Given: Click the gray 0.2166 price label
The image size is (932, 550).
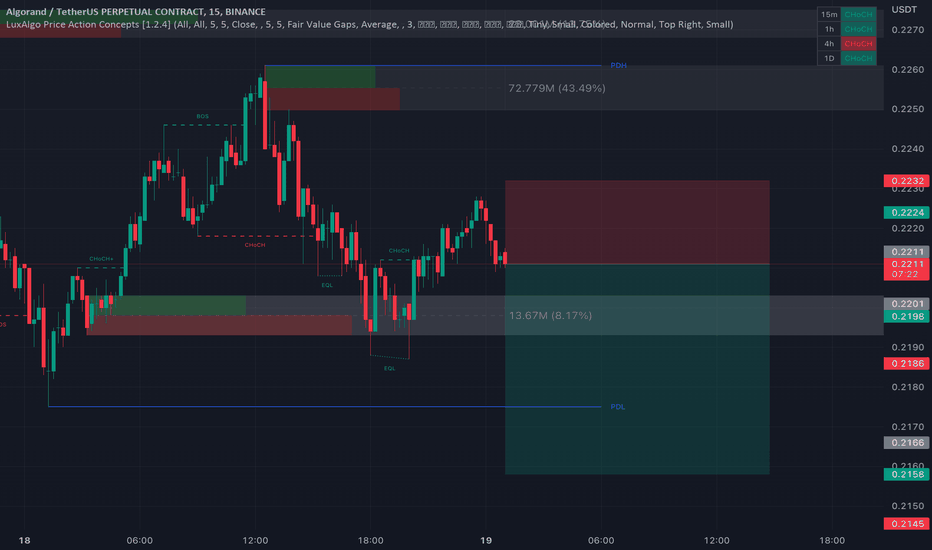Looking at the screenshot, I should [x=906, y=442].
